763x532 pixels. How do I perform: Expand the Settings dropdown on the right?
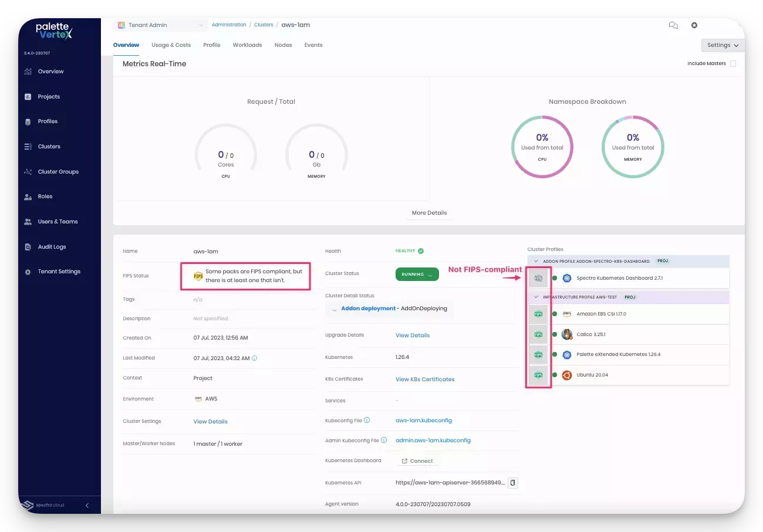[722, 45]
